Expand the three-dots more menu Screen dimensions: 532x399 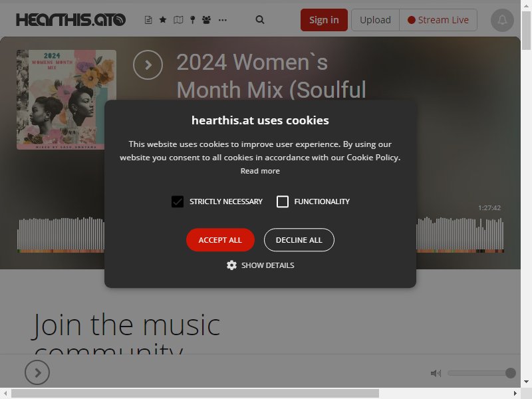click(x=223, y=20)
